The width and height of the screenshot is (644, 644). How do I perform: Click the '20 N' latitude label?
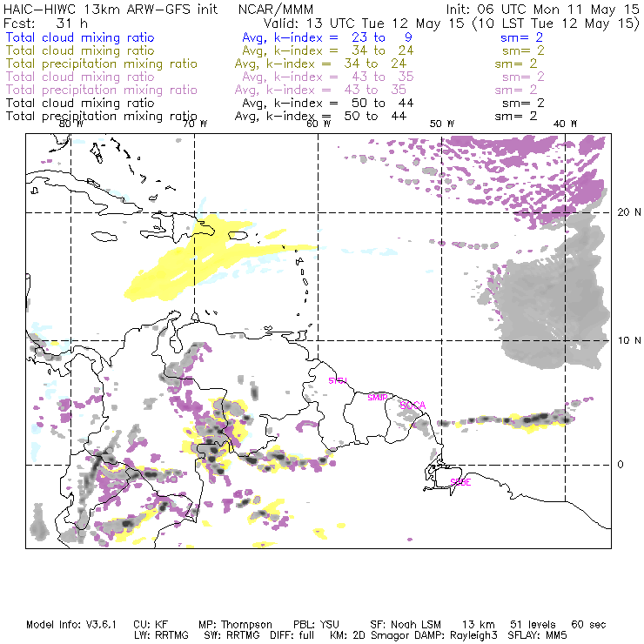(x=629, y=212)
